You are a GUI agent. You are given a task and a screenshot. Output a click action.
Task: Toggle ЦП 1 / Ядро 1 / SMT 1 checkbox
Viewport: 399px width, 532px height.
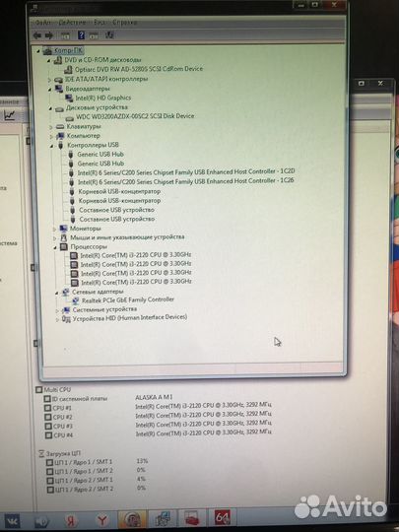pyautogui.click(x=49, y=462)
